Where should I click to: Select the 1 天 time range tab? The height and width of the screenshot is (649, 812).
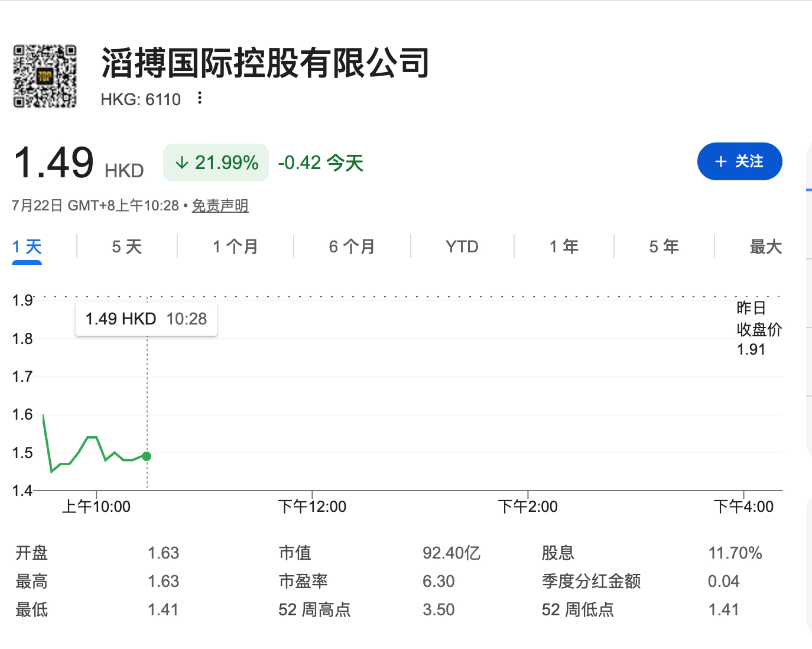coord(27,246)
